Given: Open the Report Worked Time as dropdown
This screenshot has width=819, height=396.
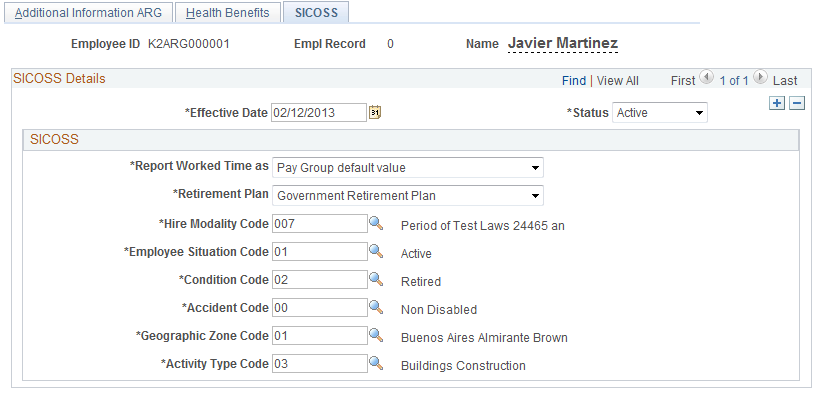Looking at the screenshot, I should 407,168.
